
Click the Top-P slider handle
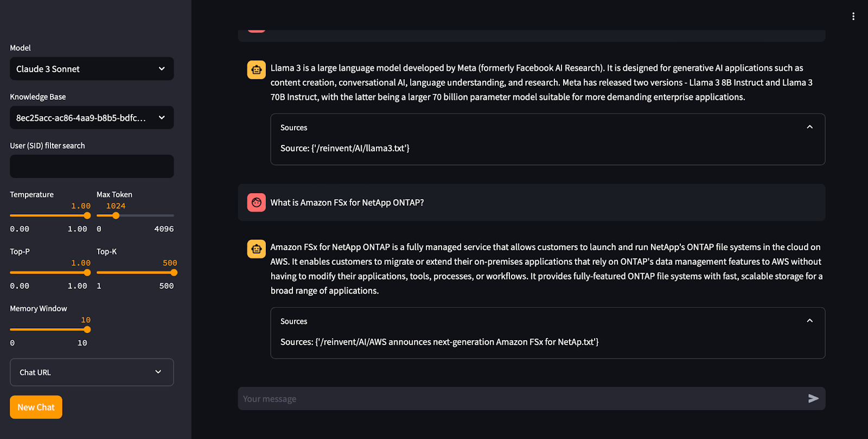pos(87,272)
